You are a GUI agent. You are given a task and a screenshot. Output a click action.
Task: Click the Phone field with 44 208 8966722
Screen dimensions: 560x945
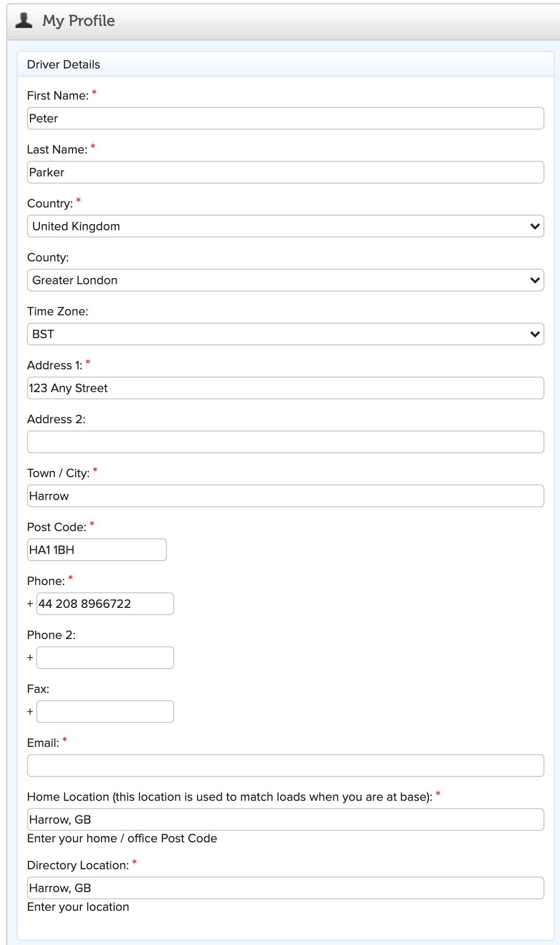(105, 604)
